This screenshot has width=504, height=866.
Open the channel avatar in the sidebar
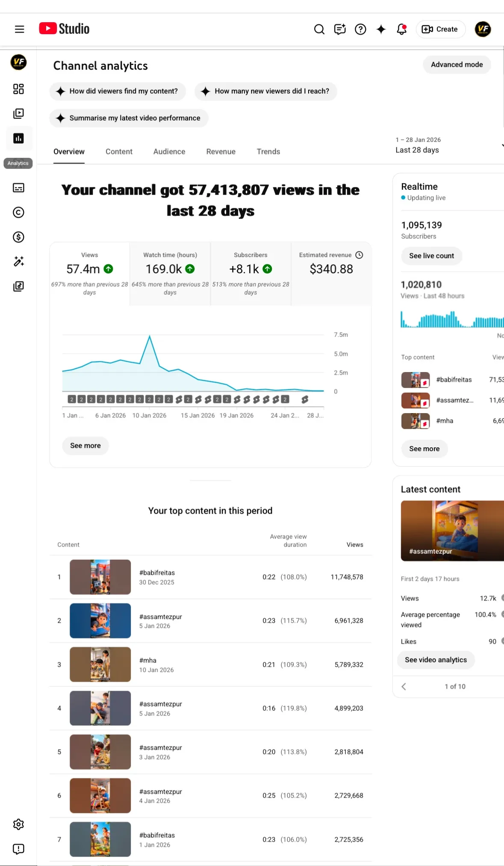tap(18, 62)
